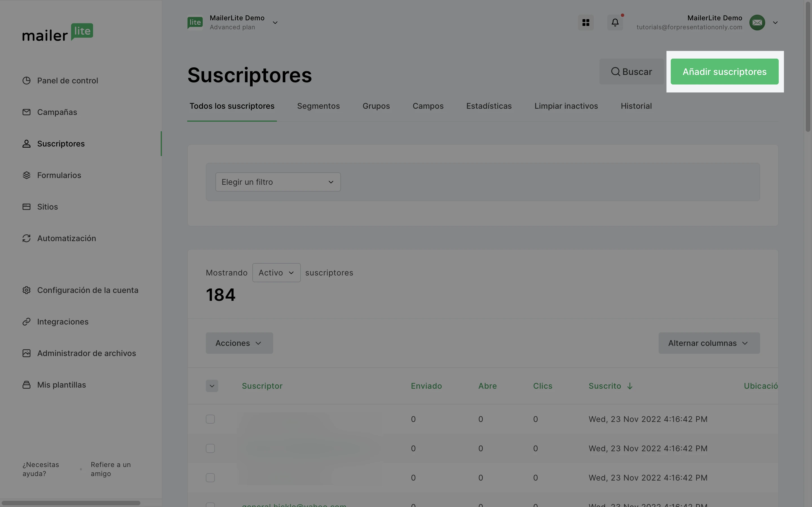
Task: Click the Automatización refresh icon
Action: click(x=27, y=238)
